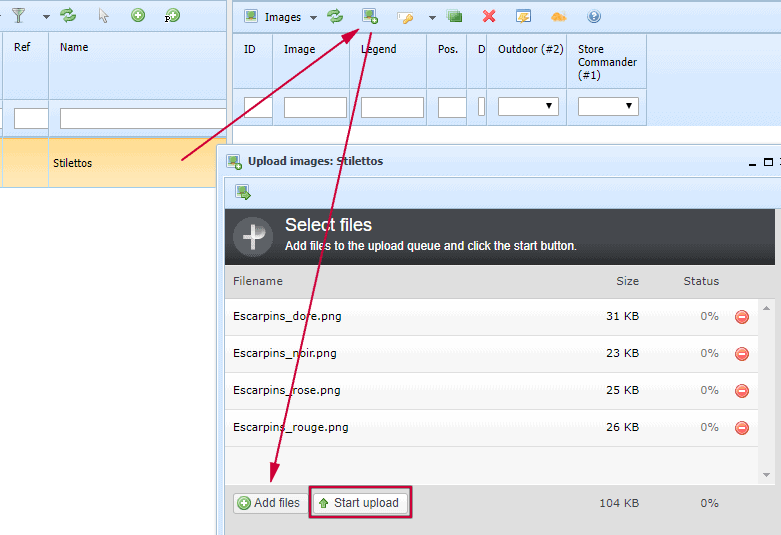Click the filter funnel icon
The width and height of the screenshot is (781, 535).
click(x=18, y=16)
